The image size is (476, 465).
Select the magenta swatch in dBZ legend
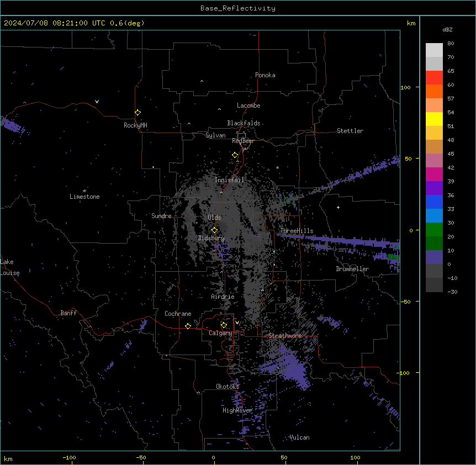pyautogui.click(x=434, y=174)
